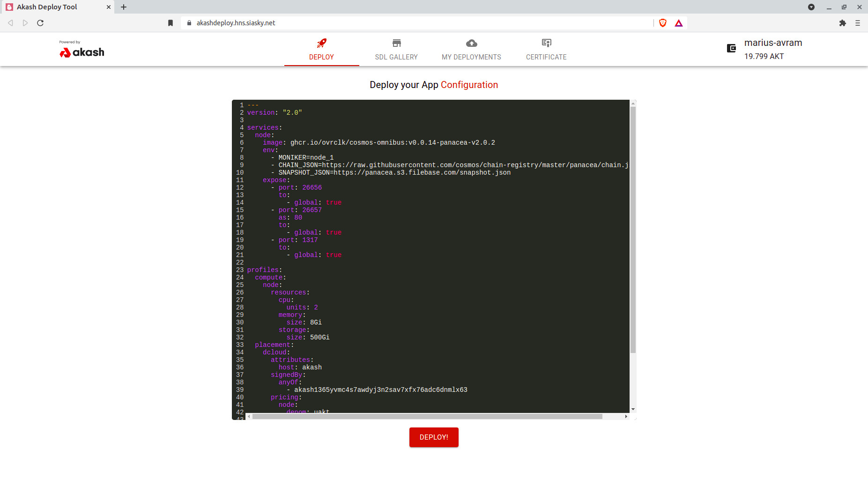
Task: Click the site lock icon
Action: [x=189, y=23]
